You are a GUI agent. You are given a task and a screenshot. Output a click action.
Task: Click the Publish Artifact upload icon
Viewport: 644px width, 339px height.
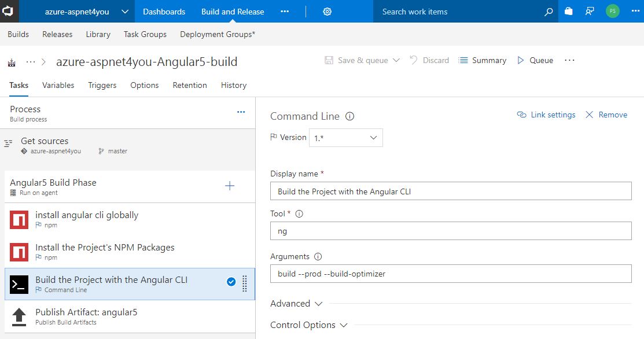pos(19,317)
